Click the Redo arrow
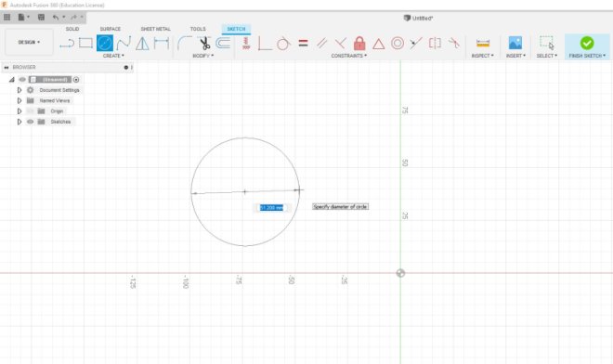613x364 pixels. coord(74,18)
